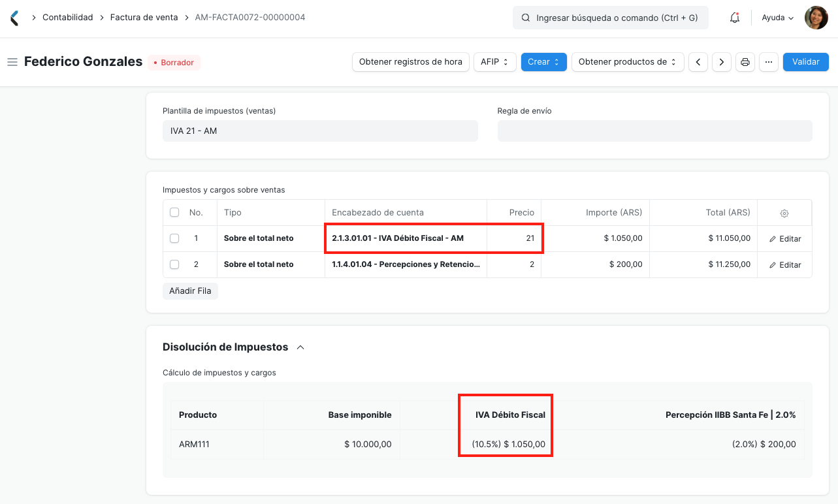Click IVA Débito Fiscal breakdown header
Screen dimensions: 838x504
point(510,415)
